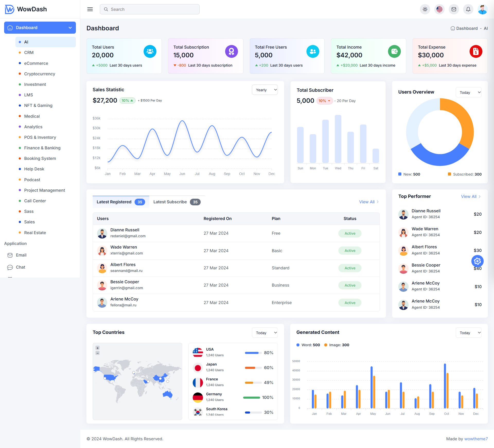Click the Total Users icon
494x448 pixels.
coord(150,51)
